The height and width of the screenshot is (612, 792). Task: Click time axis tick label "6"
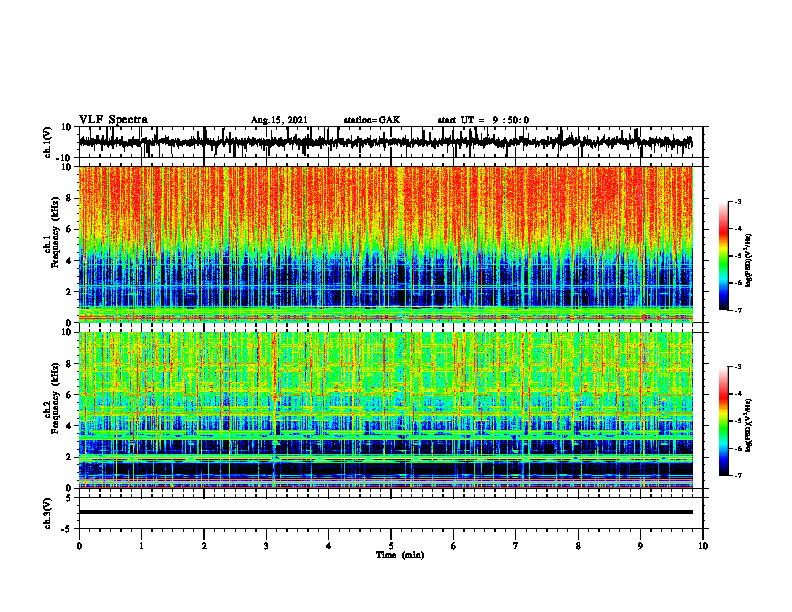453,546
